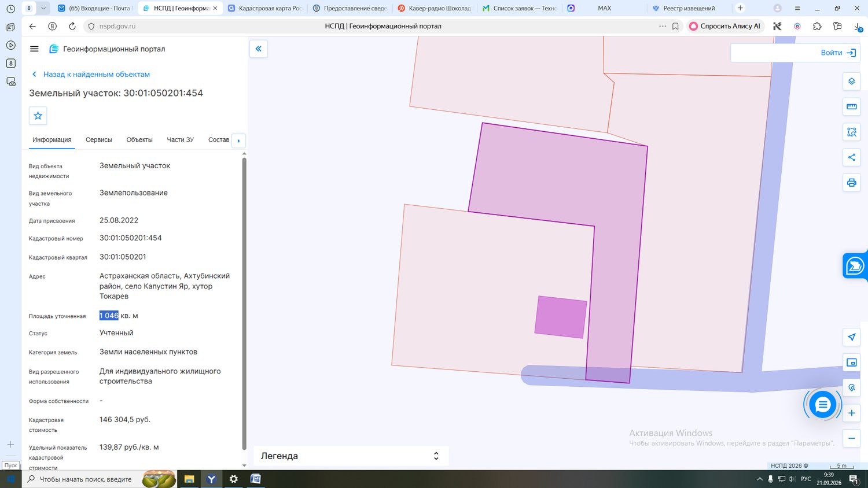The height and width of the screenshot is (488, 868).
Task: Open the portal hamburger menu
Action: click(34, 49)
